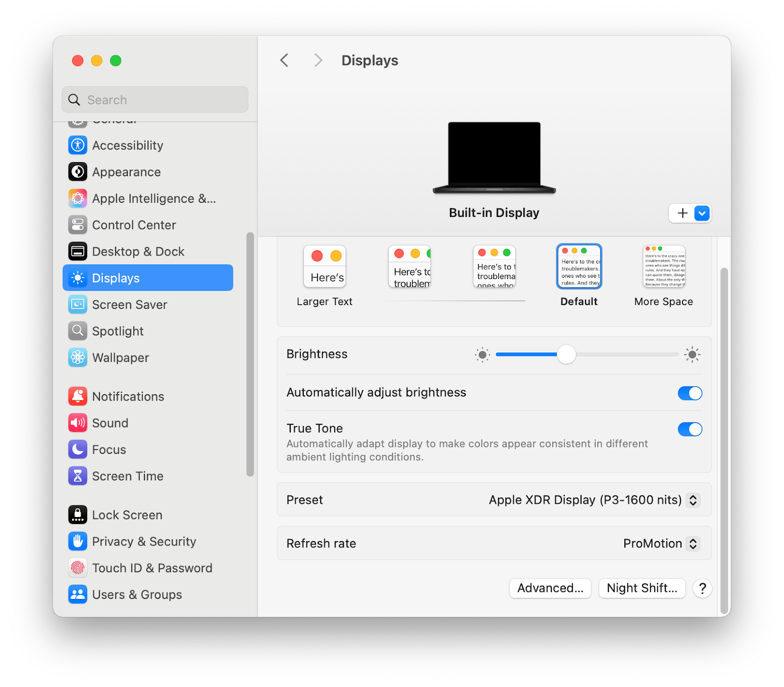This screenshot has width=784, height=687.
Task: Open the Refresh rate ProMotion dropdown
Action: [x=661, y=544]
